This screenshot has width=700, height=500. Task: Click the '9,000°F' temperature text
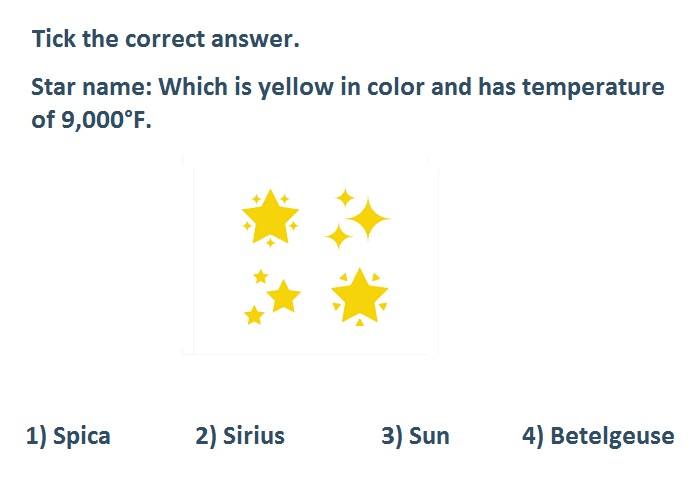coord(106,120)
